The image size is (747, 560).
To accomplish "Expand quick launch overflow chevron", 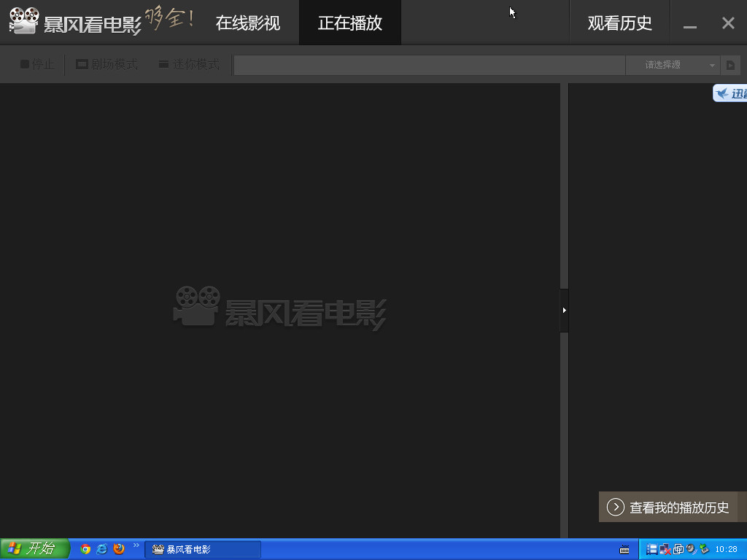I will pos(136,545).
